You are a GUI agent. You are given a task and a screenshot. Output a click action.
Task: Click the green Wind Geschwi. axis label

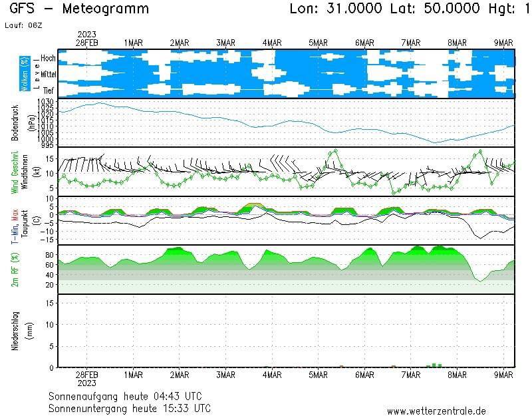(x=15, y=172)
